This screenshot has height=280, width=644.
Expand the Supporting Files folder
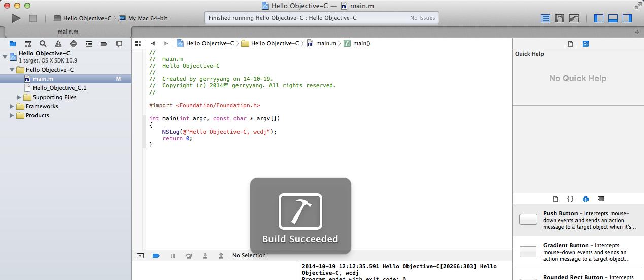click(19, 97)
